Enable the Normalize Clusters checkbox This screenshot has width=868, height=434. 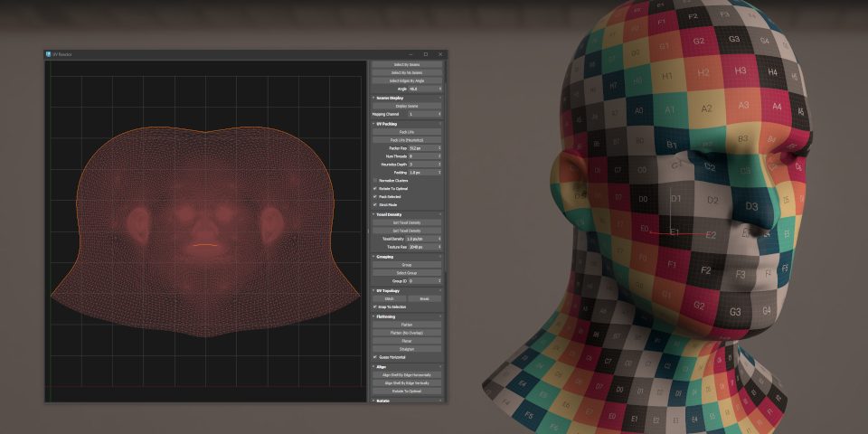pos(375,180)
